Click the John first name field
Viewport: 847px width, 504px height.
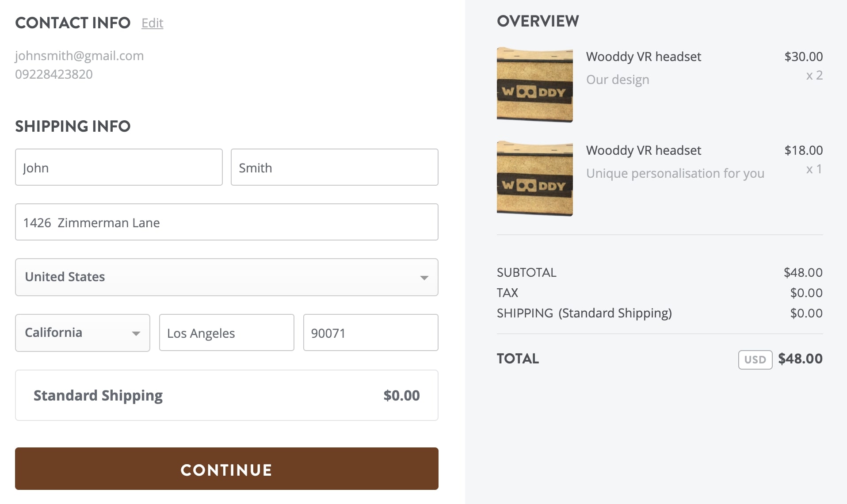118,167
